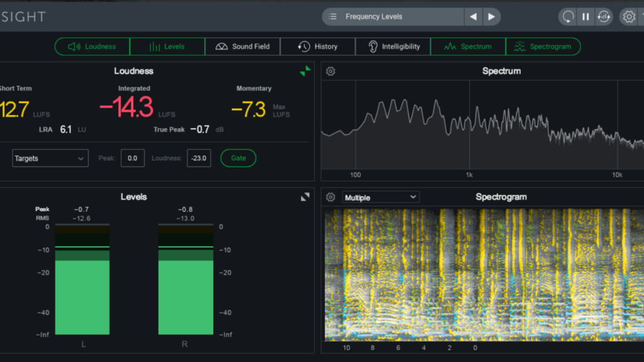Disable the Spectrogram module

[543, 47]
